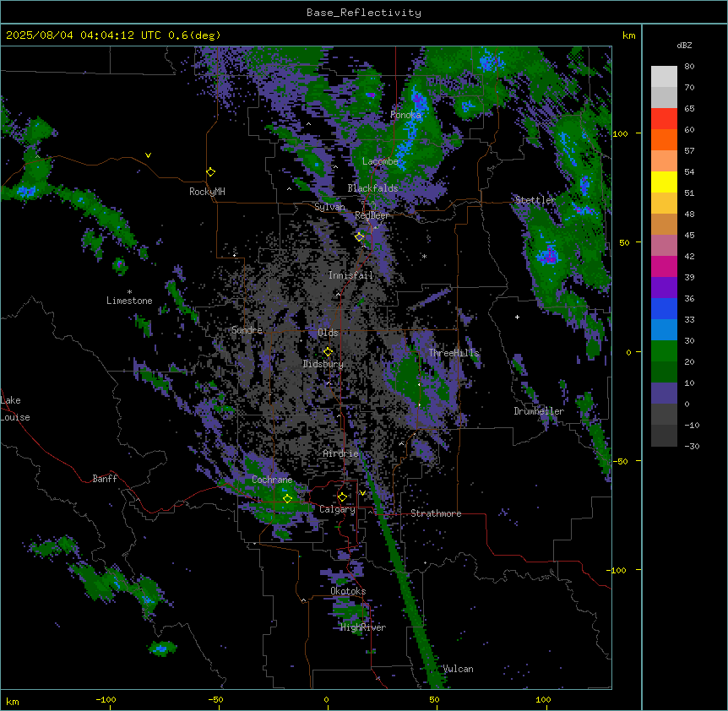This screenshot has height=711, width=728.
Task: Click the RedDeer city label
Action: pyautogui.click(x=372, y=215)
